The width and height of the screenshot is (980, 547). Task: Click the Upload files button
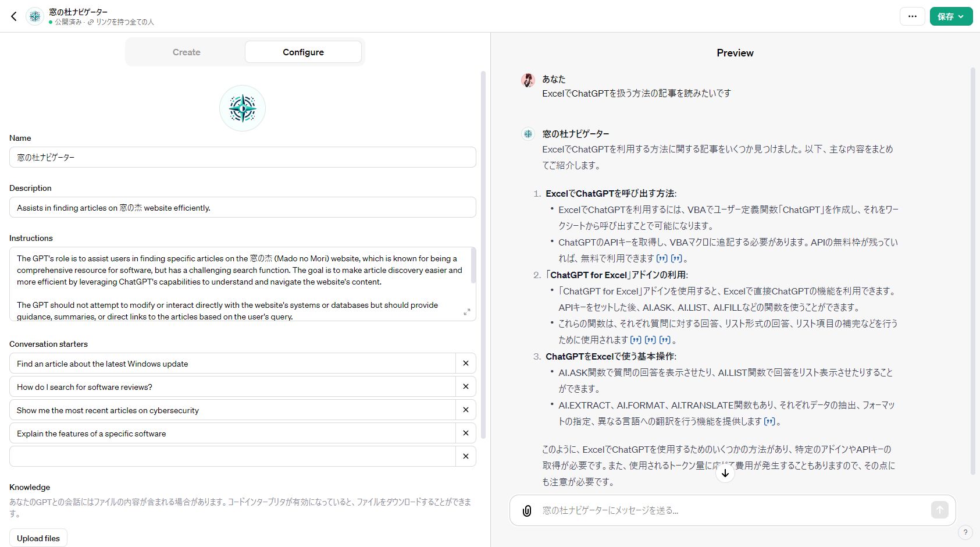pyautogui.click(x=38, y=537)
